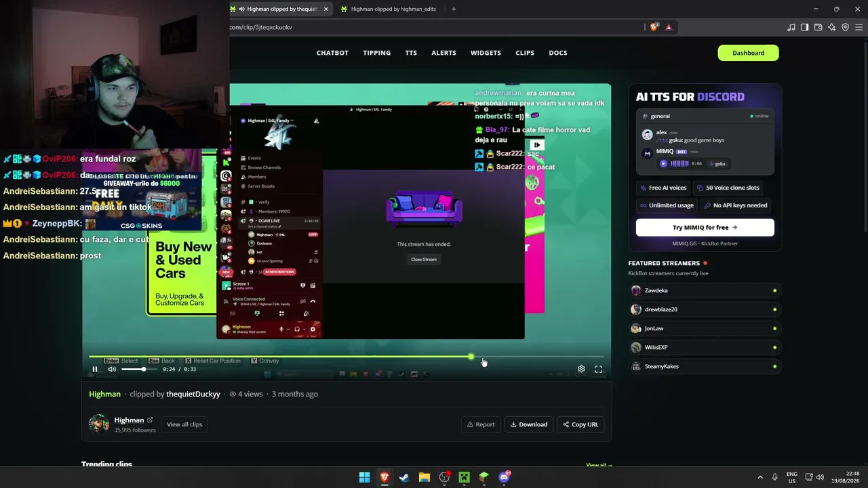Open the CLIPS nav page
This screenshot has height=488, width=868.
[525, 53]
